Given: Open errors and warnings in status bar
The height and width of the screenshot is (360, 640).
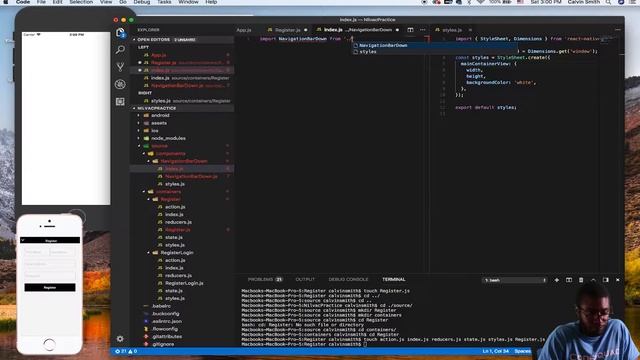Looking at the screenshot, I should (x=126, y=351).
